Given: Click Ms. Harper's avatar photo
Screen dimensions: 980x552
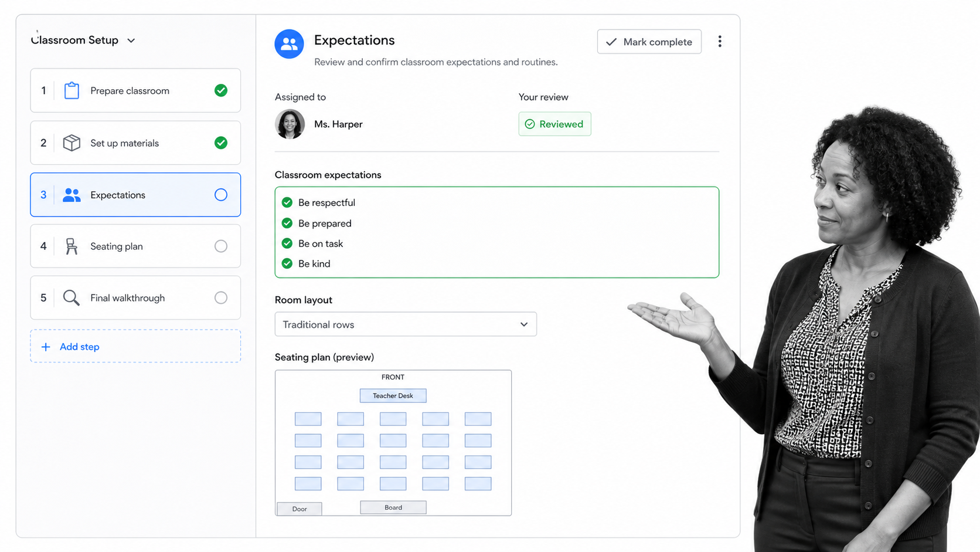Looking at the screenshot, I should [290, 124].
